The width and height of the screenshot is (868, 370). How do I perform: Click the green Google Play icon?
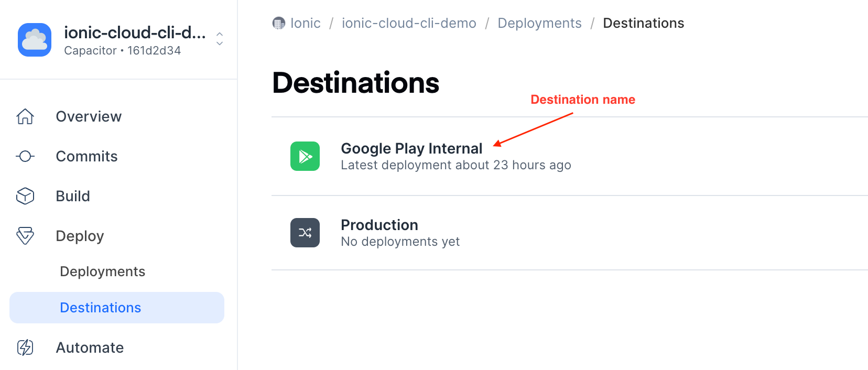tap(305, 156)
